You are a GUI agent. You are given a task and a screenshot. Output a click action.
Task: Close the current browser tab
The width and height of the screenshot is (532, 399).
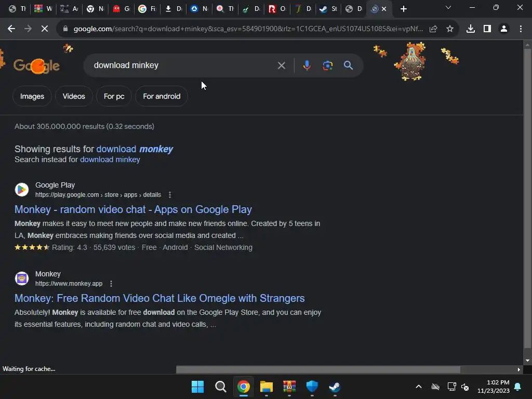[384, 9]
